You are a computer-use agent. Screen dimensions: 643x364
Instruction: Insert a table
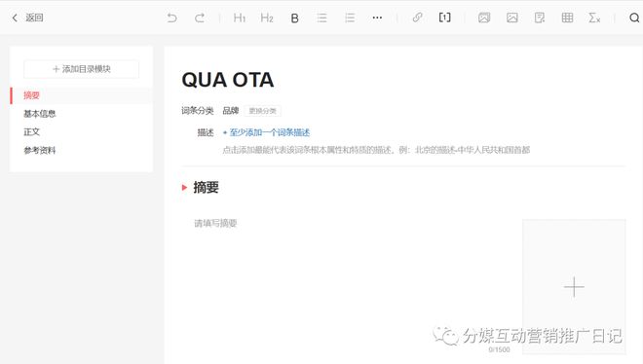pos(567,18)
